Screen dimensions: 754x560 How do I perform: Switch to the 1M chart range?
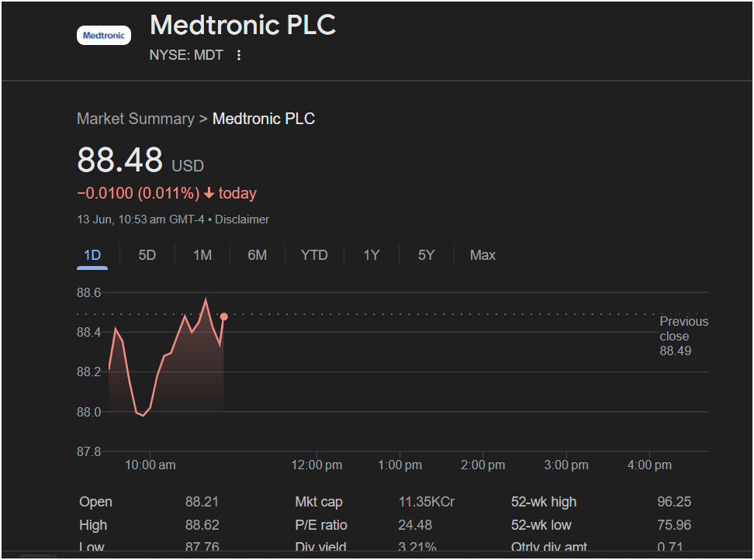(x=202, y=255)
